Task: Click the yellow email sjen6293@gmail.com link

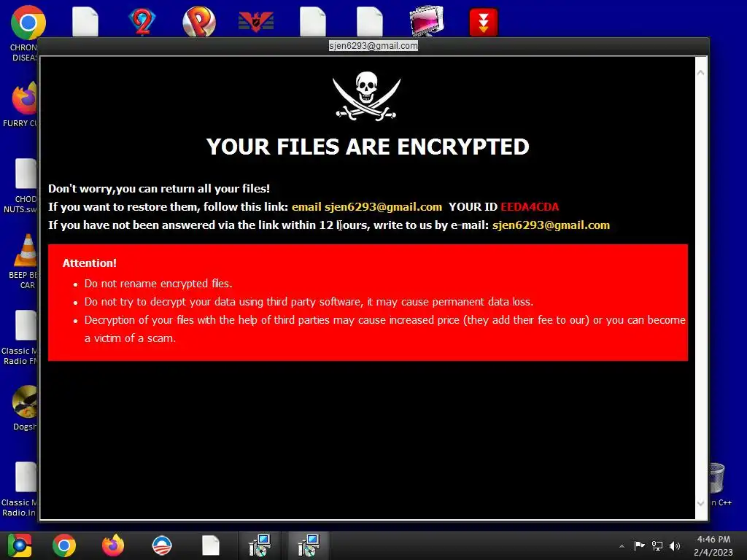Action: [367, 207]
